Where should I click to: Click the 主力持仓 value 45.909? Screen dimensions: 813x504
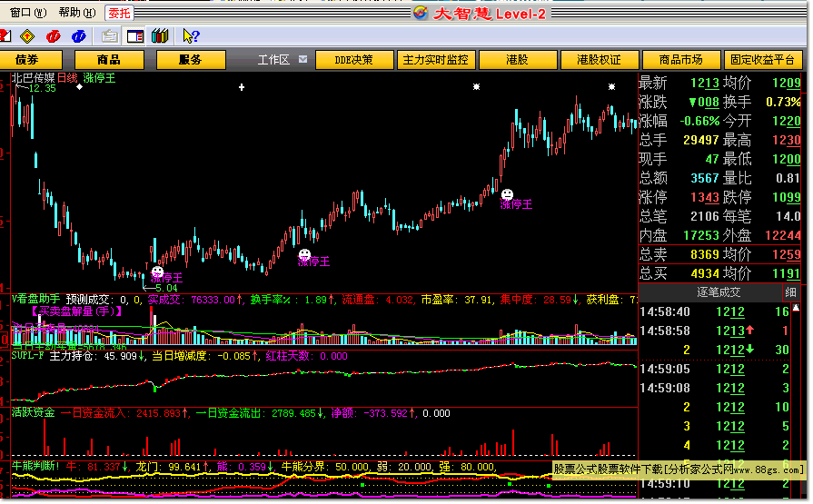[x=120, y=356]
